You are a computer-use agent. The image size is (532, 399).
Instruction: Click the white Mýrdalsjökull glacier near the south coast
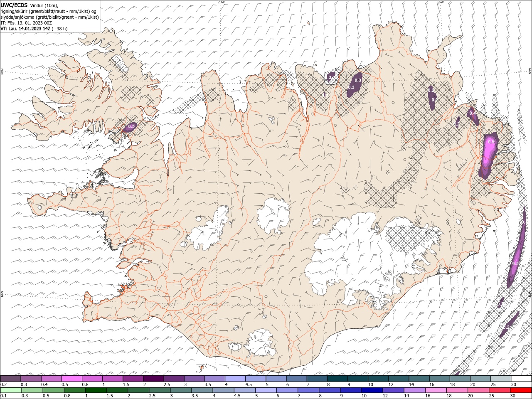pos(260,342)
